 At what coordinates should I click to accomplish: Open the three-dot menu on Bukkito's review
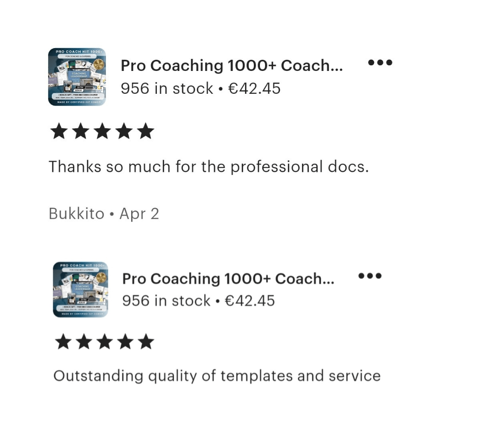coord(380,63)
